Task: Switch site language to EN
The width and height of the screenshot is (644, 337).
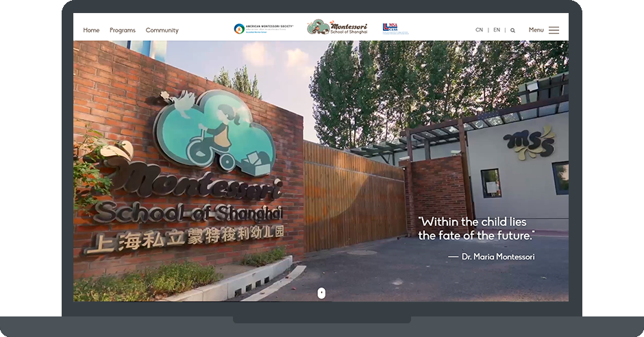Action: [497, 30]
